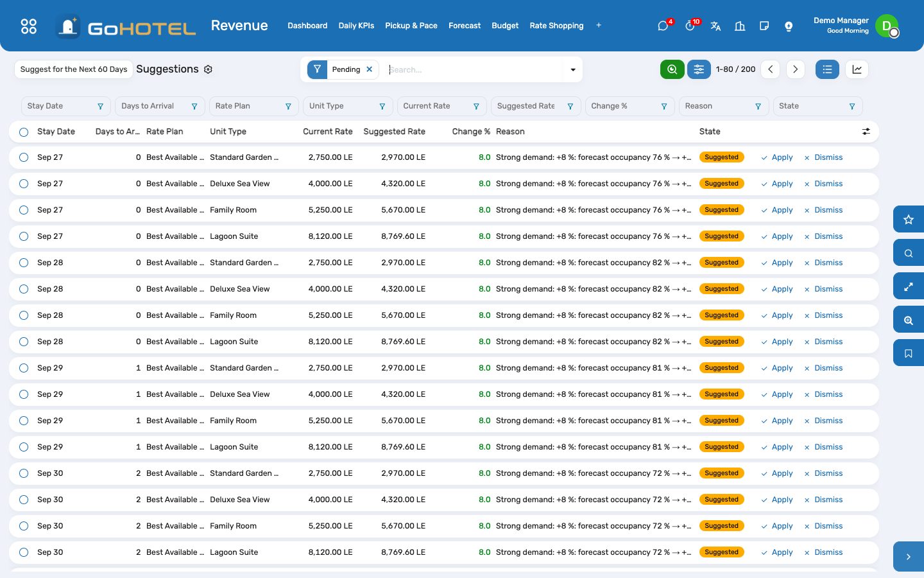Open State column filter
This screenshot has width=924, height=578.
coord(852,107)
